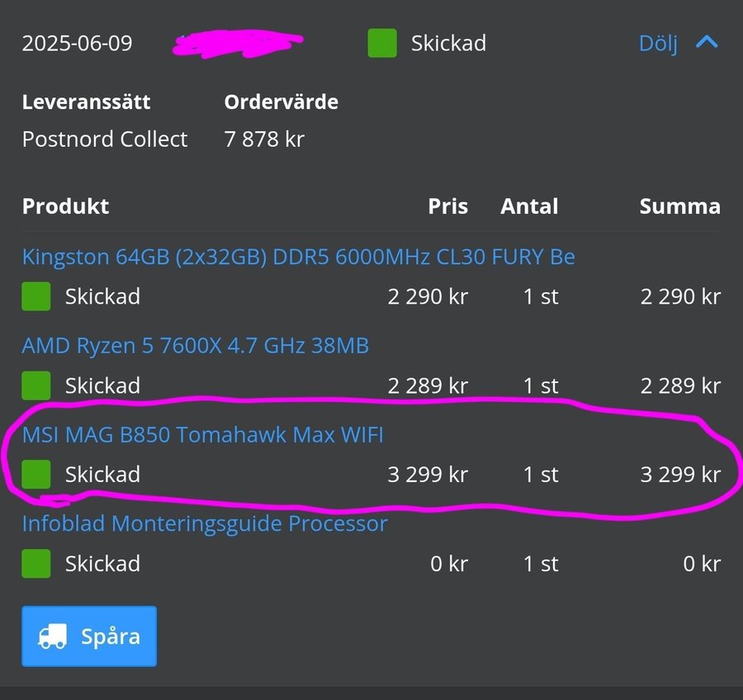Open Kingston 64GB DDR5 FURY product link

[x=298, y=257]
